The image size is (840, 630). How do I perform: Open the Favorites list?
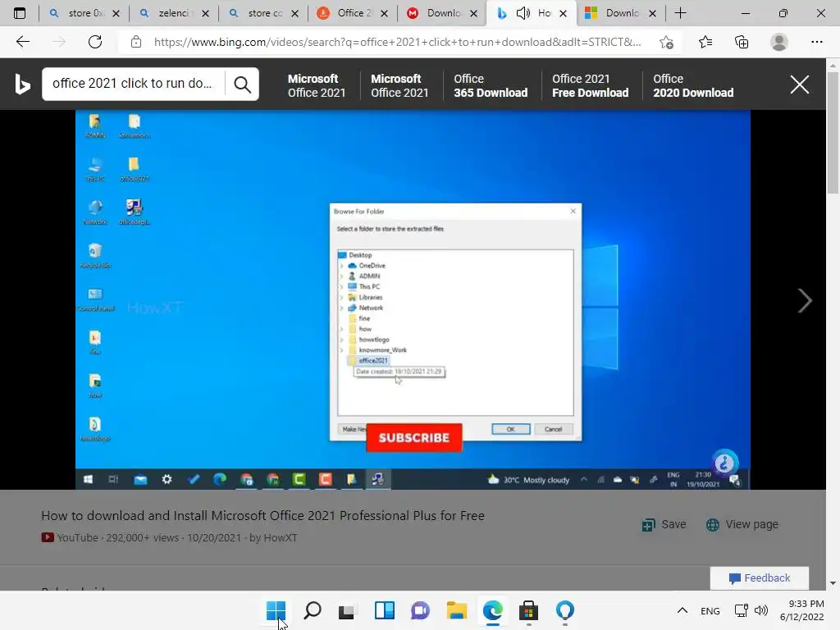pos(705,42)
